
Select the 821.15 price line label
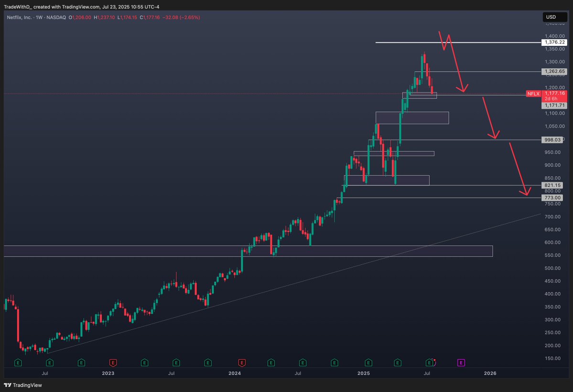(x=552, y=185)
